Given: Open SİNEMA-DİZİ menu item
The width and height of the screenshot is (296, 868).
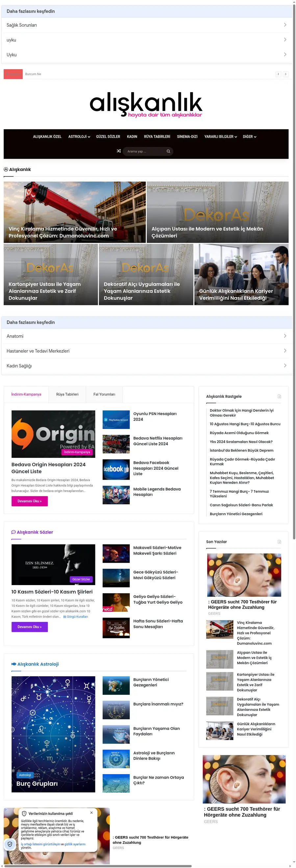Looking at the screenshot, I should (x=187, y=137).
